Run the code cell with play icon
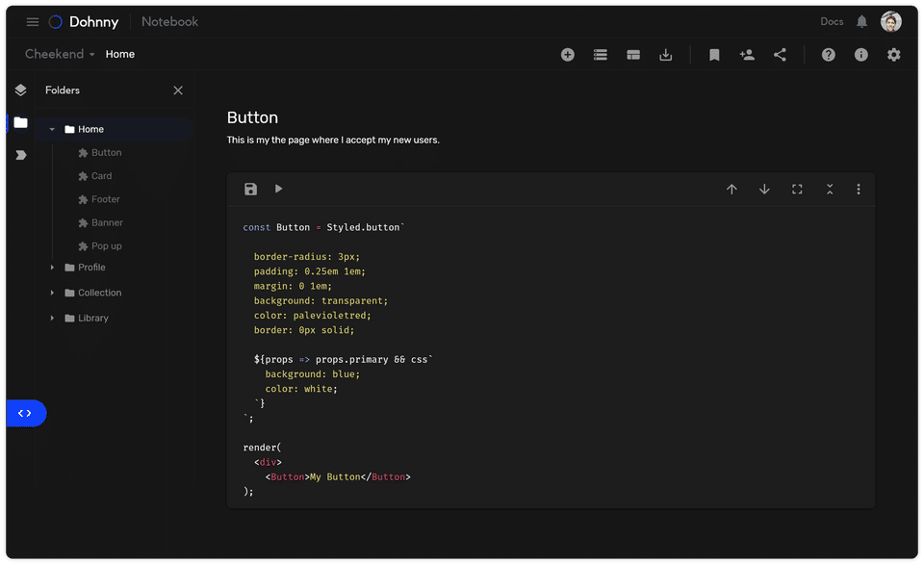This screenshot has height=565, width=924. pos(279,189)
